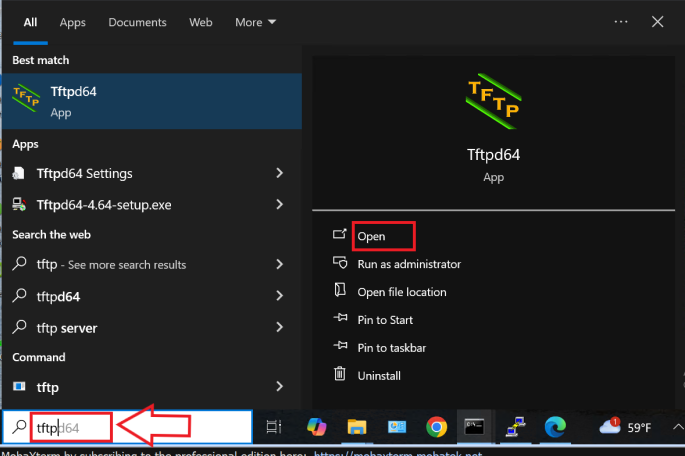The image size is (685, 456).
Task: Expand the Tftpd64-4.64-setup.exe result arrow
Action: pos(279,205)
